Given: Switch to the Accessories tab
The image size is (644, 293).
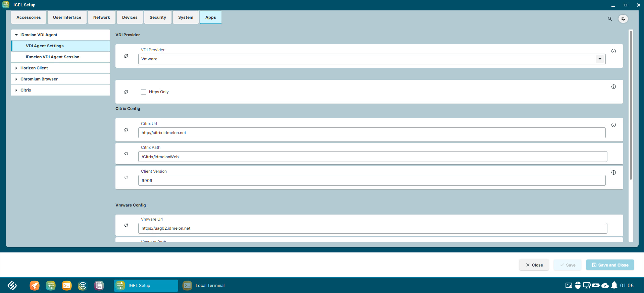Looking at the screenshot, I should 29,17.
